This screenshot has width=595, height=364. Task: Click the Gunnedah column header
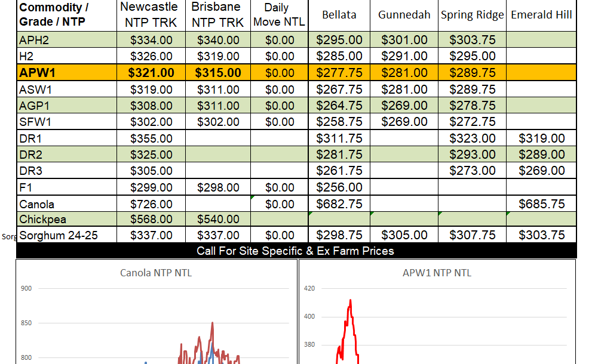point(404,15)
